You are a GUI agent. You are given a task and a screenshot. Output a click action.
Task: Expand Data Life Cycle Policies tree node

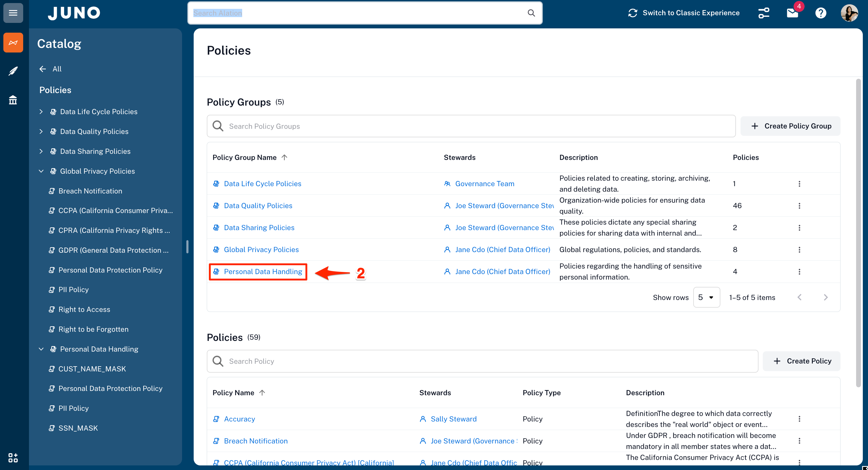pyautogui.click(x=41, y=112)
